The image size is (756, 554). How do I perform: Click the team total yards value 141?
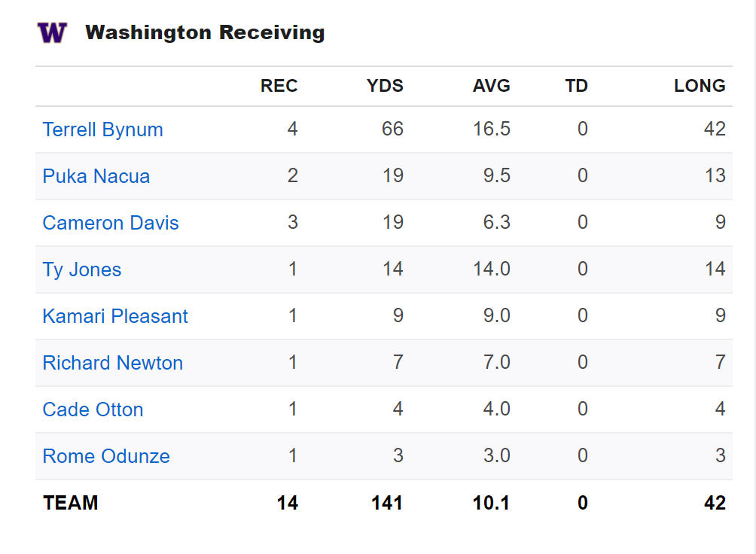click(x=387, y=503)
